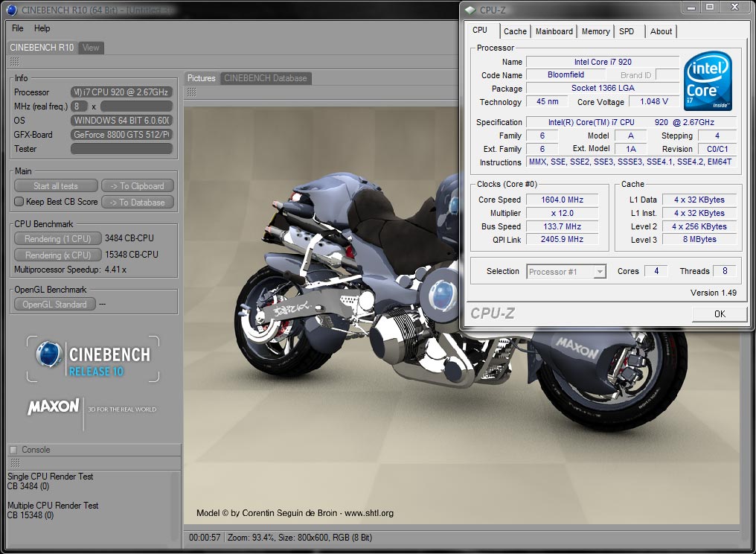Click the empty Tester field

click(x=121, y=149)
